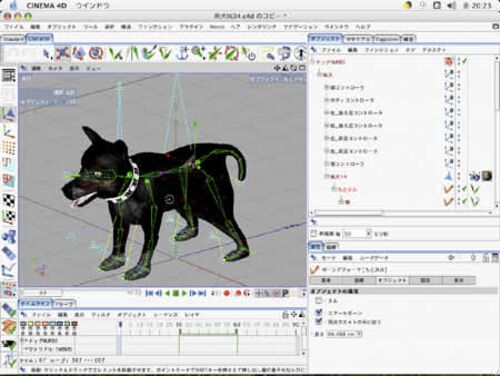The height and width of the screenshot is (376, 500).
Task: Enable the ヌル checkbox in object properties
Action: (x=319, y=301)
